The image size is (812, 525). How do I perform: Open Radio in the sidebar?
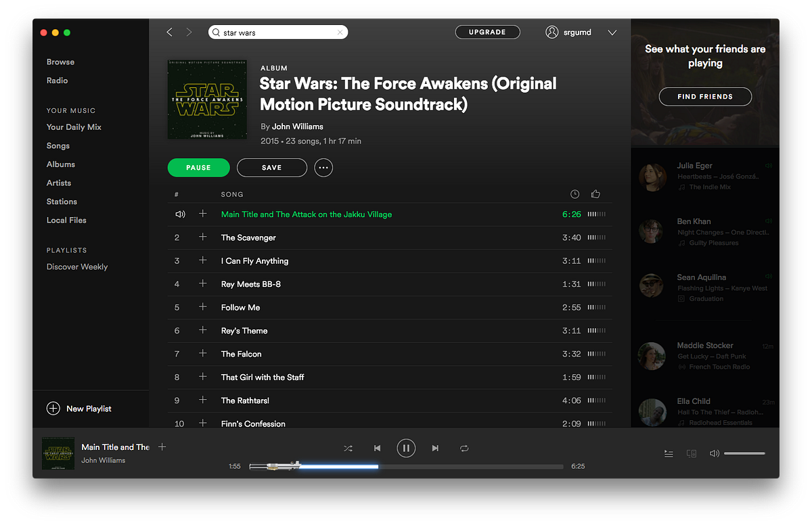tap(57, 80)
